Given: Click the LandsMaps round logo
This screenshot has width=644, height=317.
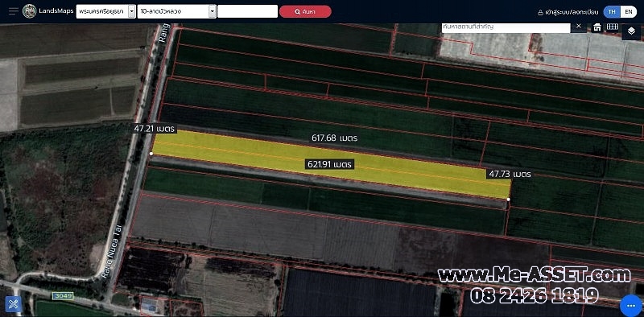Looking at the screenshot, I should 30,11.
